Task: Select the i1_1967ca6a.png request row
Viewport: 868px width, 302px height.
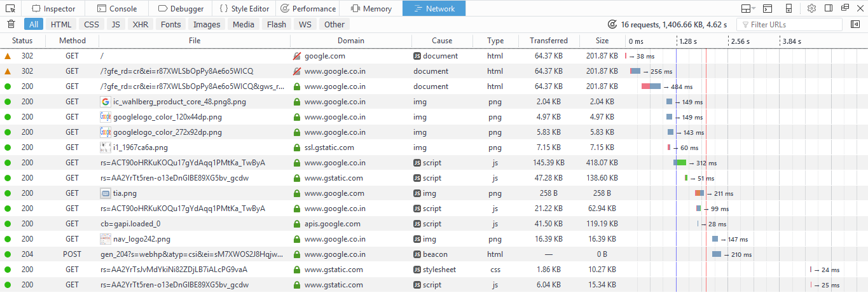Action: click(x=434, y=148)
